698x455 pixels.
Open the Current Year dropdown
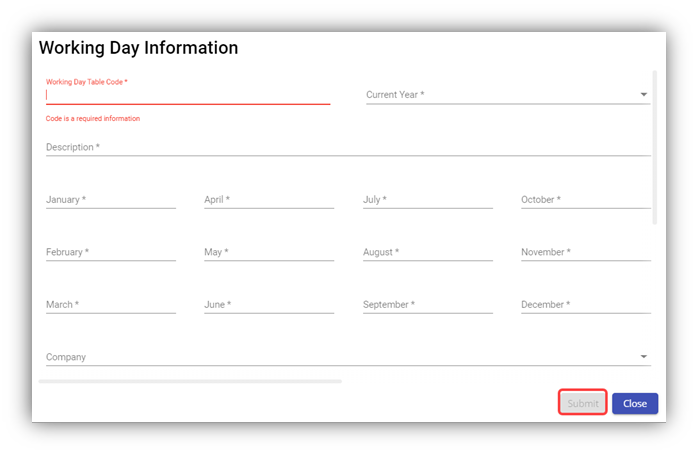point(507,95)
